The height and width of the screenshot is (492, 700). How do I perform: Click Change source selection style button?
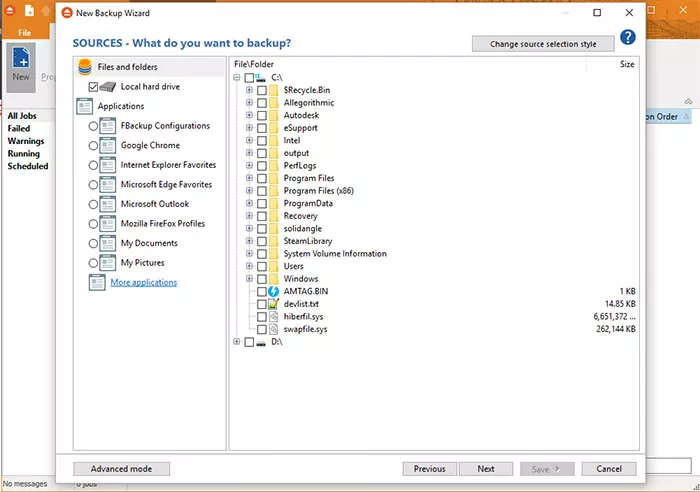[x=543, y=44]
